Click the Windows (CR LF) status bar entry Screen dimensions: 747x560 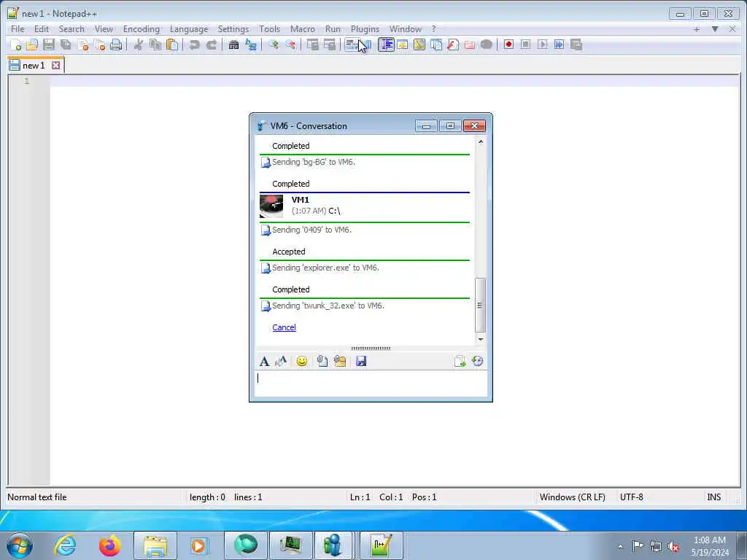[572, 497]
